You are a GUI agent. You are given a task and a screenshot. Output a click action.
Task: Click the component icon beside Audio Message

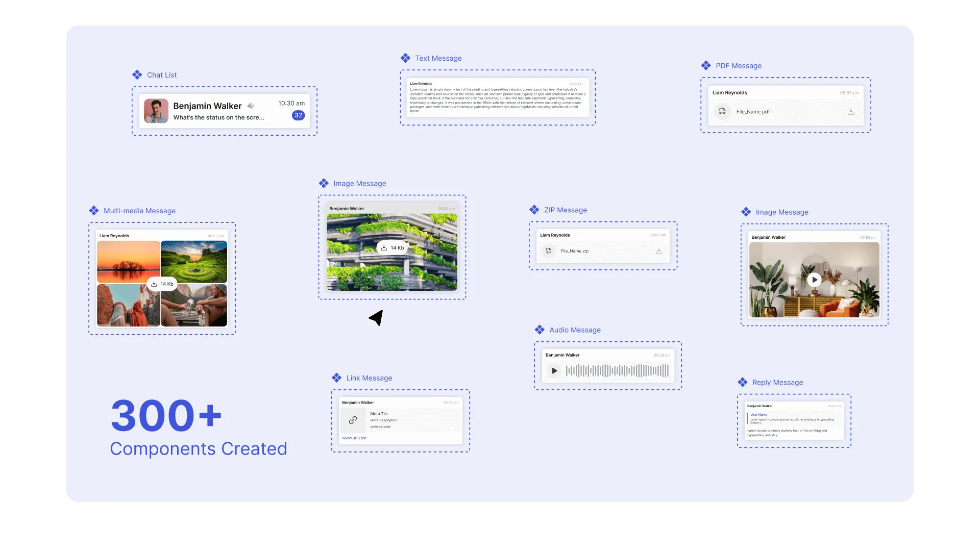540,330
